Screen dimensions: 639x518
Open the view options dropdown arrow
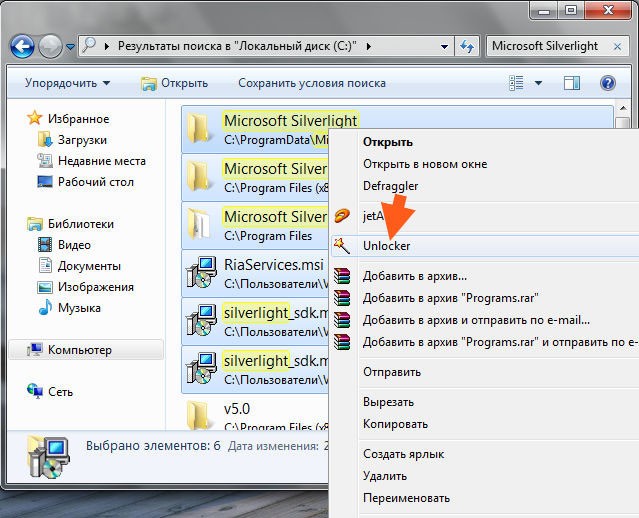pos(538,83)
